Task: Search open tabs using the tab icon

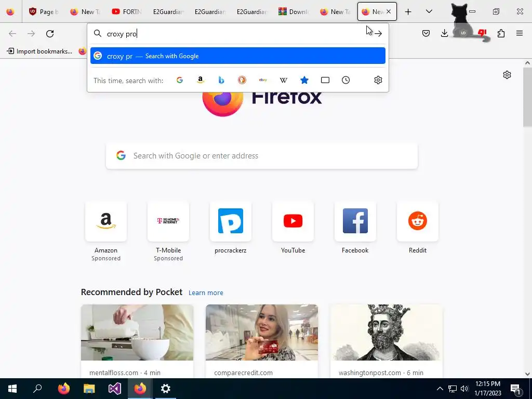Action: tap(325, 80)
